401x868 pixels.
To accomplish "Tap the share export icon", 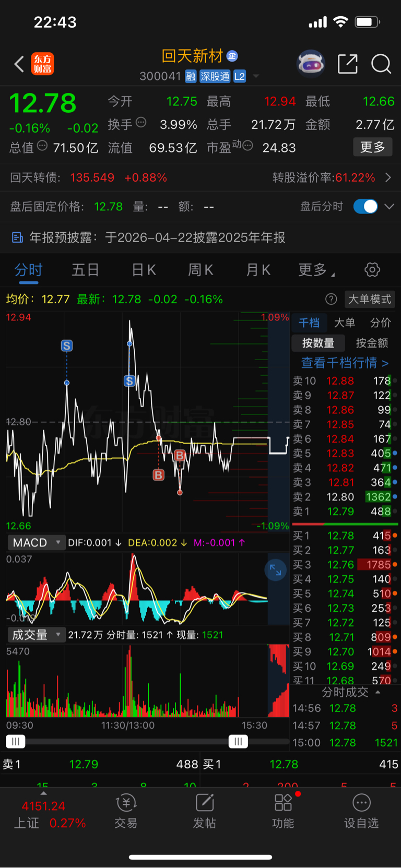I will (348, 64).
